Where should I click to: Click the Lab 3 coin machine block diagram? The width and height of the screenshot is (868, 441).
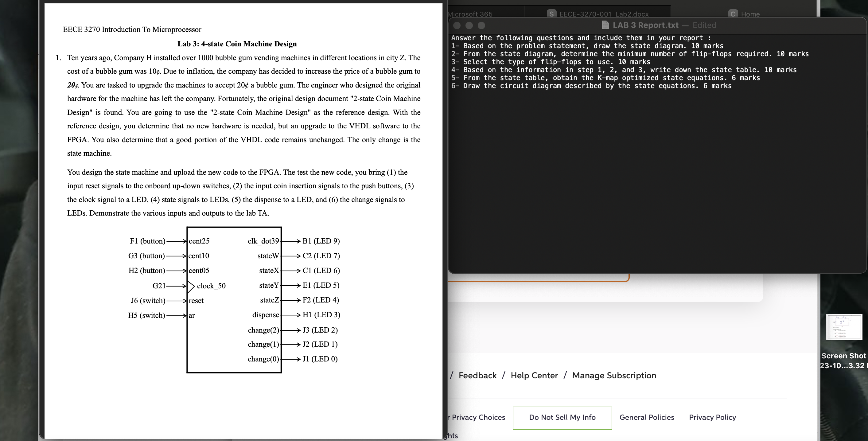pyautogui.click(x=234, y=299)
